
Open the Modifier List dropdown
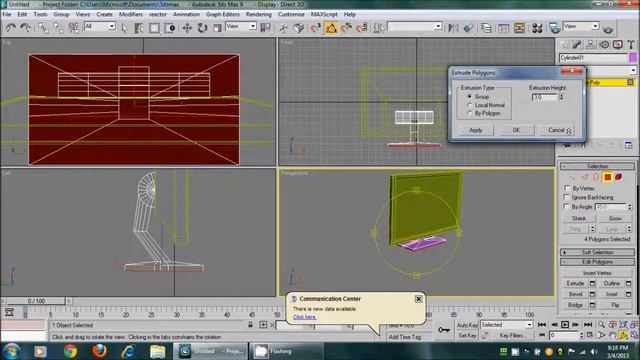pyautogui.click(x=633, y=70)
